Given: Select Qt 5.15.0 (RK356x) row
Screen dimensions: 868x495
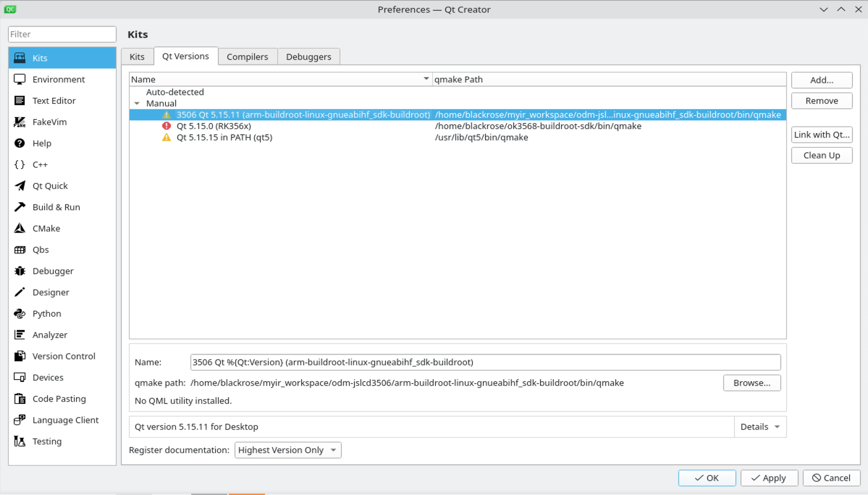Looking at the screenshot, I should (458, 126).
